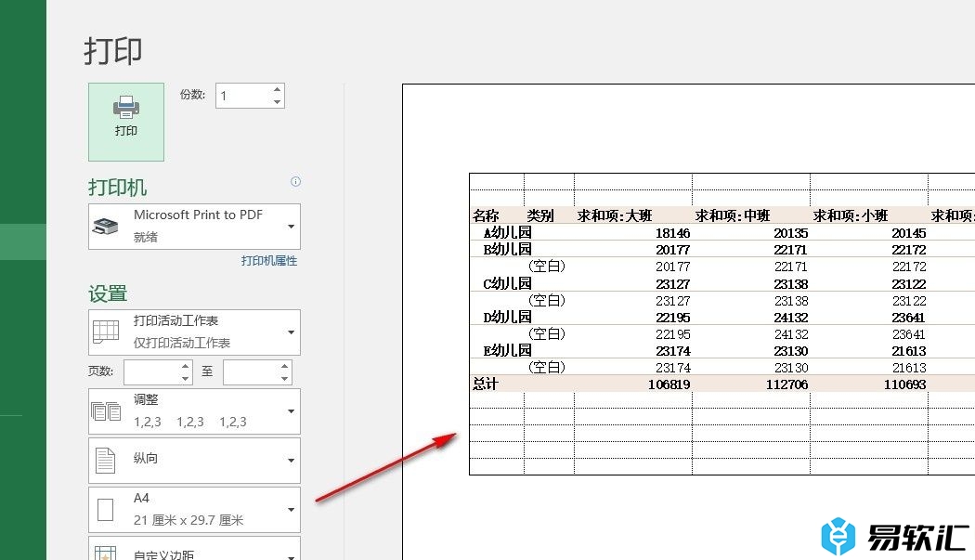
Task: Click the portrait page icon beside 纵向
Action: (x=105, y=461)
